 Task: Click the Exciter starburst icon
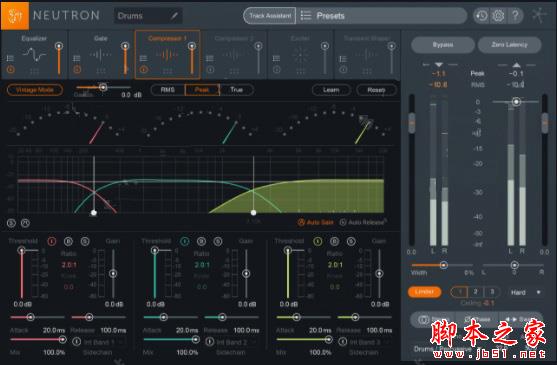tap(301, 55)
